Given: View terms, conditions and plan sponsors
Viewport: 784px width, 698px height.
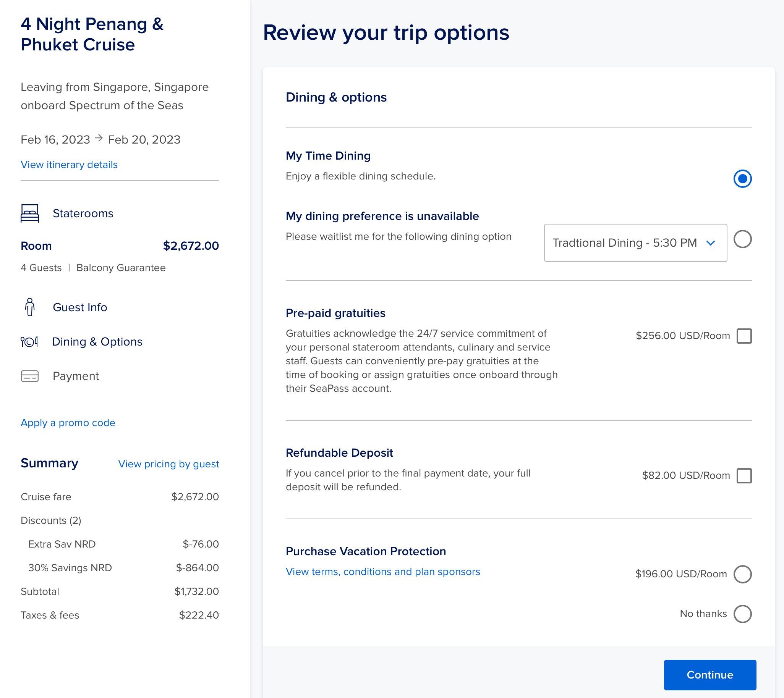Looking at the screenshot, I should [382, 572].
